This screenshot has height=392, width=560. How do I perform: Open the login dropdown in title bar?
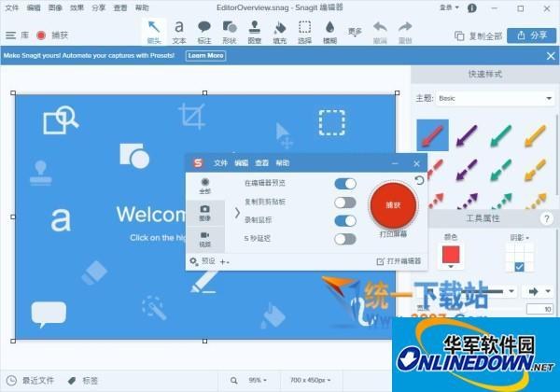click(449, 7)
